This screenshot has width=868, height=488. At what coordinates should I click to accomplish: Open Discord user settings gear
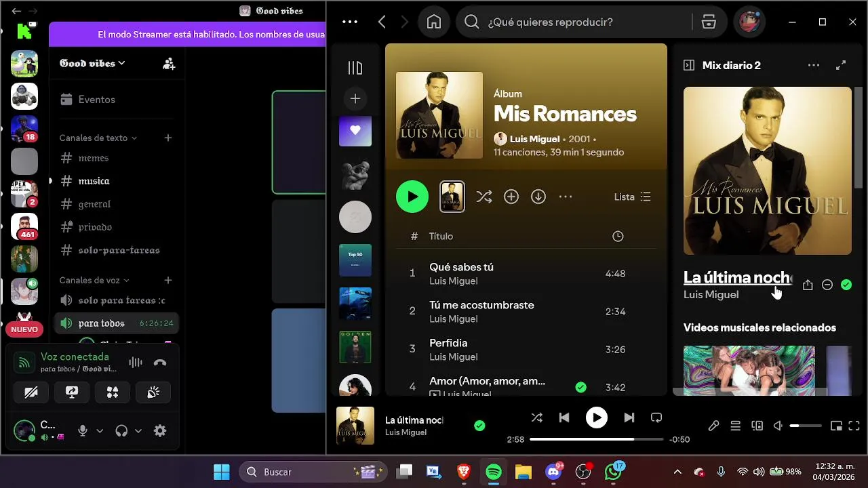[x=160, y=430]
